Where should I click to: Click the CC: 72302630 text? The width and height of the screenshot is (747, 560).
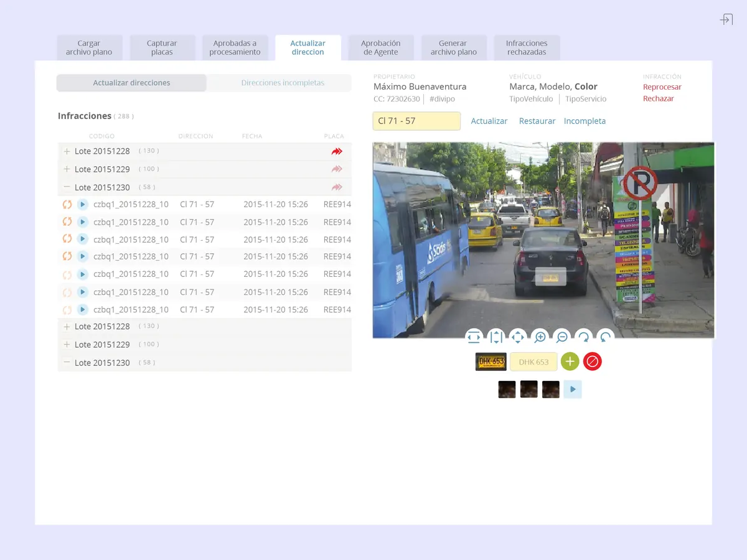[397, 100]
